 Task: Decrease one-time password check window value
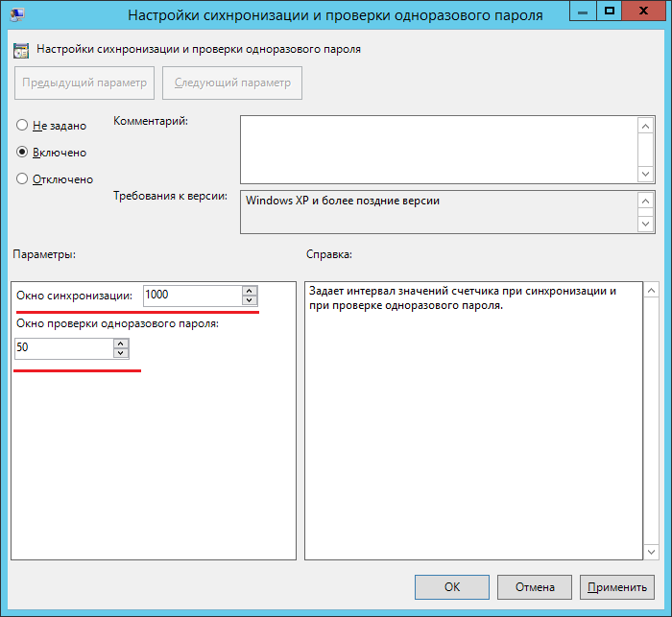click(120, 352)
